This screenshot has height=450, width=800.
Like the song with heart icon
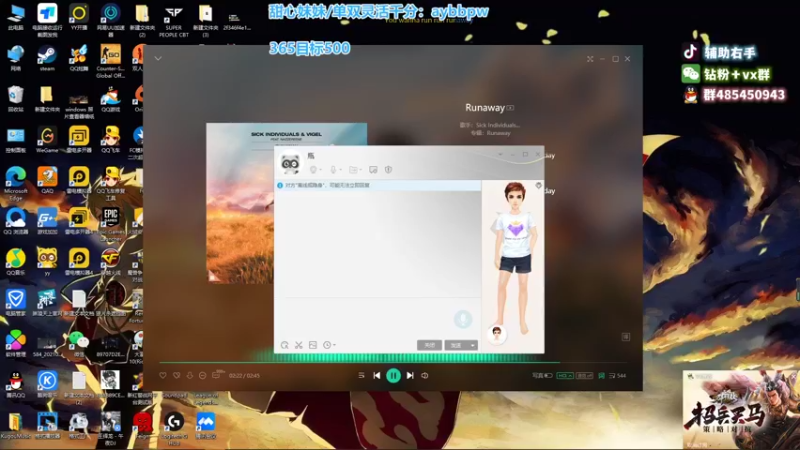click(163, 376)
